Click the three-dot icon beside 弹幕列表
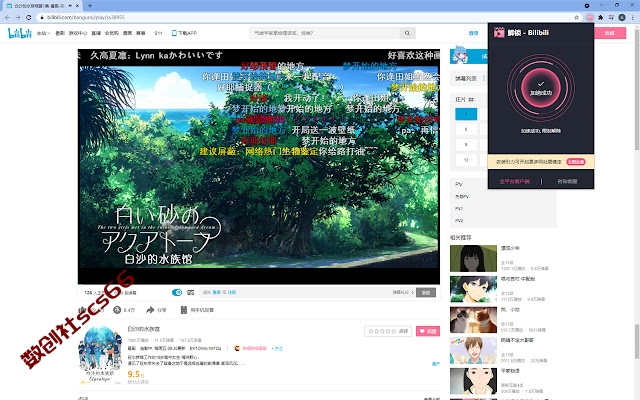640x400 pixels. coord(484,78)
